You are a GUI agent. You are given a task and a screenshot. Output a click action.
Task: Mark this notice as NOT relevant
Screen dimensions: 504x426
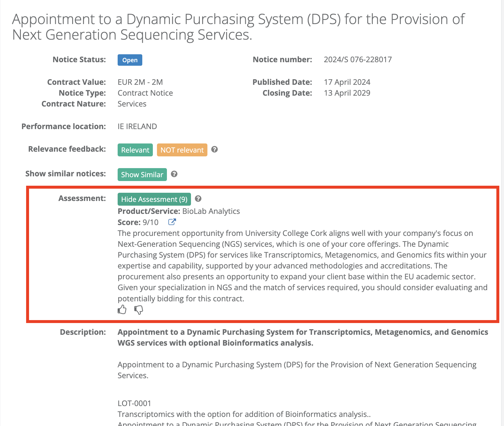point(182,150)
